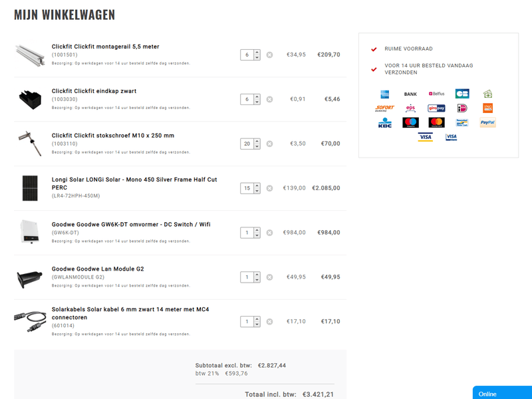The height and width of the screenshot is (399, 532).
Task: Decrease quantity of Clickfit stokschroef
Action: pyautogui.click(x=255, y=146)
